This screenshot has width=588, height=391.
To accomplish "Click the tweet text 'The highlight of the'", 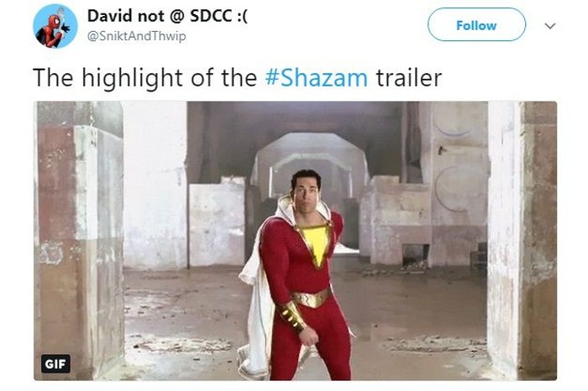I will pos(144,77).
